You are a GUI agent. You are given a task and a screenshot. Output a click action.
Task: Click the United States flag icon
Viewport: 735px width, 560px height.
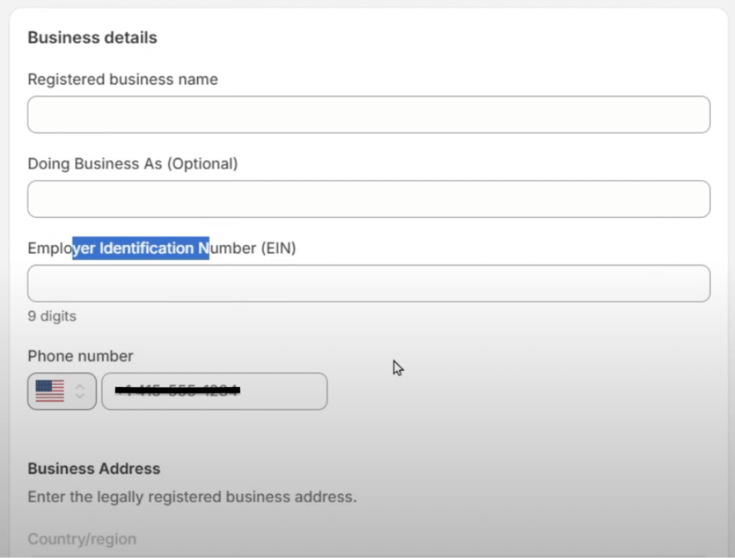50,391
